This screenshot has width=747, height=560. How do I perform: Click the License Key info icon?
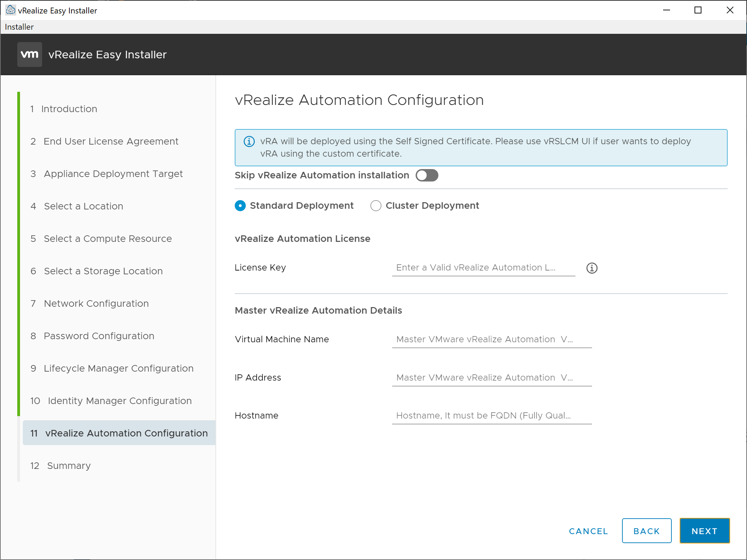pyautogui.click(x=592, y=268)
